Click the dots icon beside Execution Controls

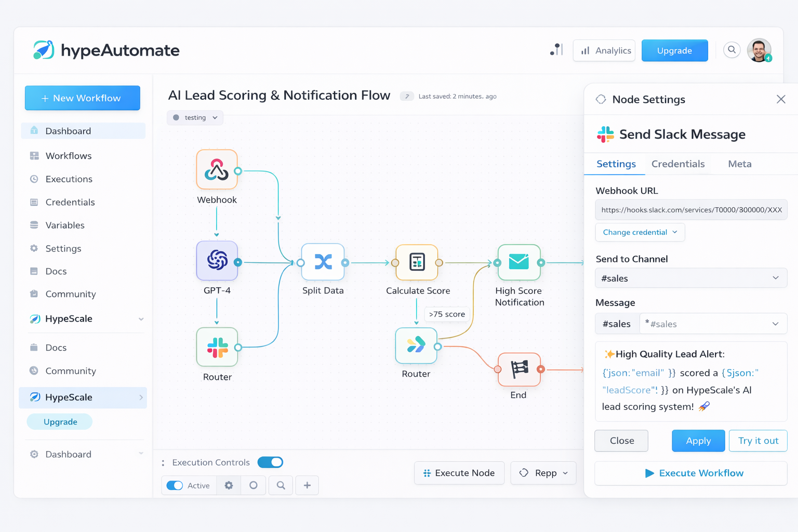[163, 462]
